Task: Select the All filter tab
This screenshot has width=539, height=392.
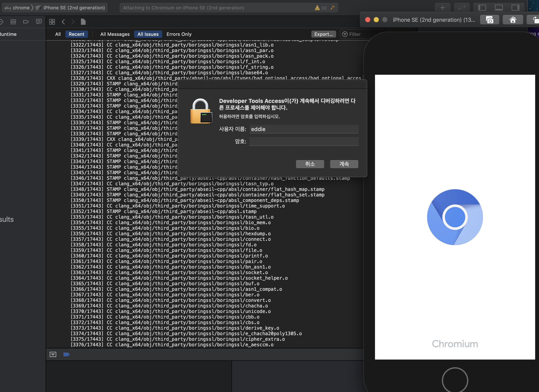Action: pyautogui.click(x=58, y=34)
